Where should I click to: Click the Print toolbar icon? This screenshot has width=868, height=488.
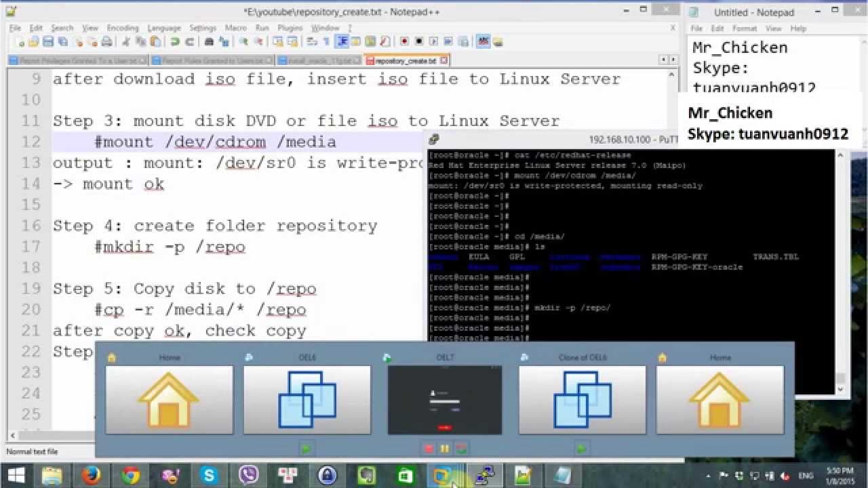pos(106,41)
